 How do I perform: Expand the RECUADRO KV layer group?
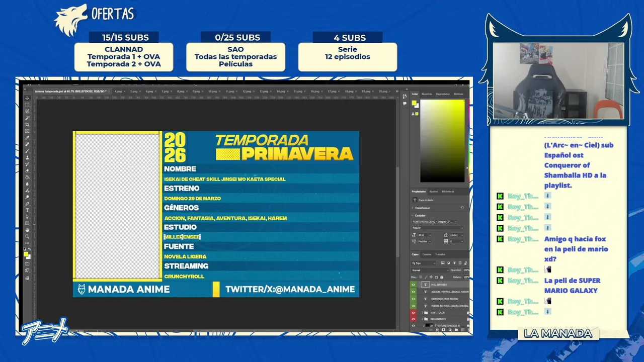click(422, 319)
